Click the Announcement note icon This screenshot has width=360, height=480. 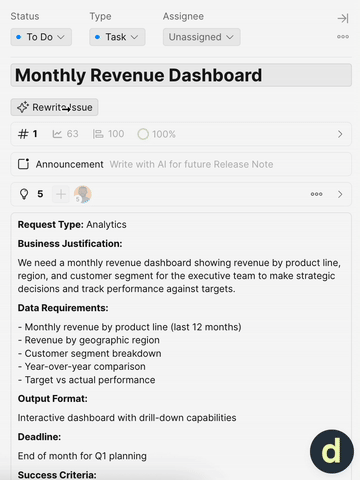click(x=23, y=164)
